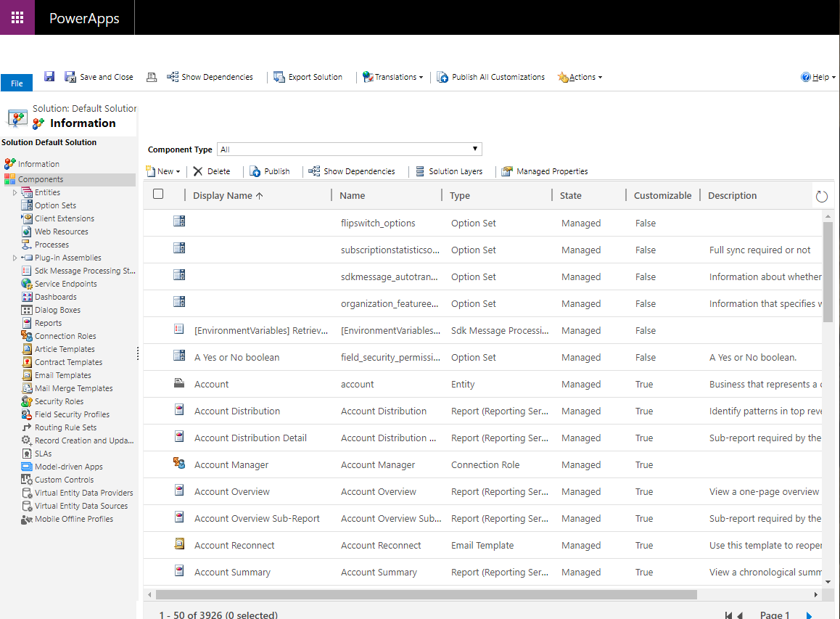Open Reports in the sidebar
The image size is (840, 619).
[x=48, y=323]
